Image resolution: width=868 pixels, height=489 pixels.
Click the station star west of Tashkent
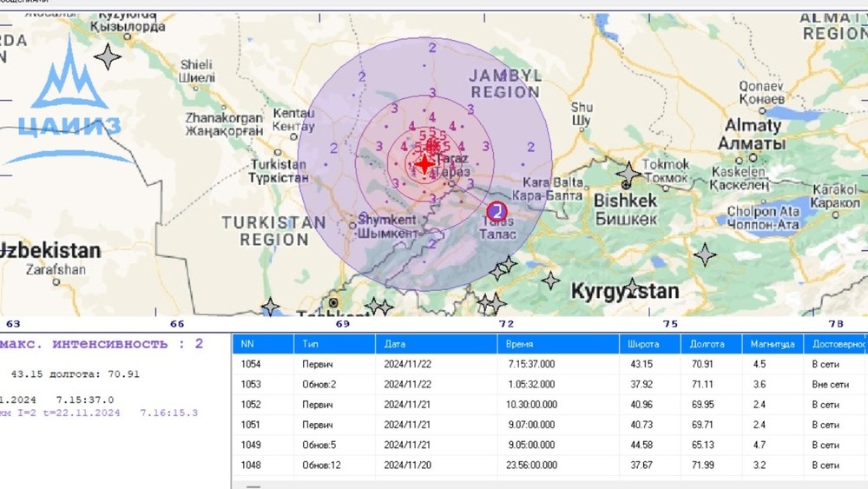pos(271,307)
